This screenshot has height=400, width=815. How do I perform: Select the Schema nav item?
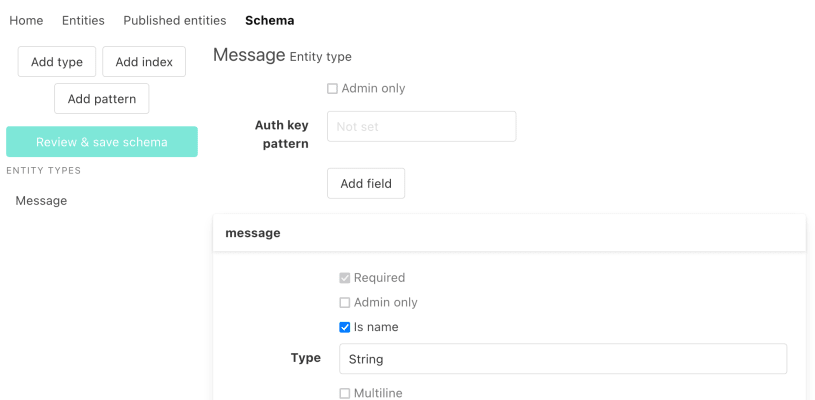(x=269, y=20)
